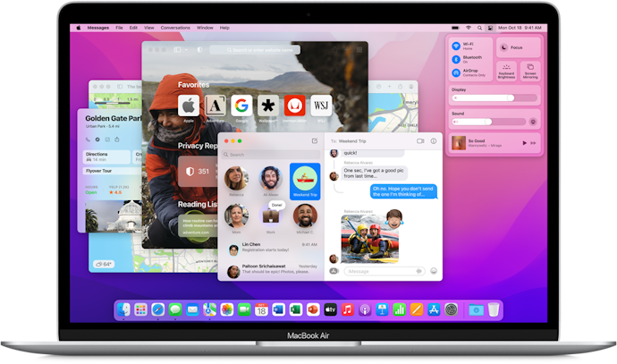
Task: Open Finder from the Dock
Action: [123, 309]
